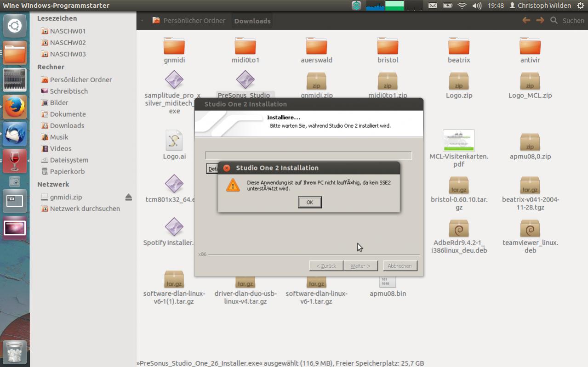Open Schreibtisch in the sidebar
The height and width of the screenshot is (367, 588).
64,91
